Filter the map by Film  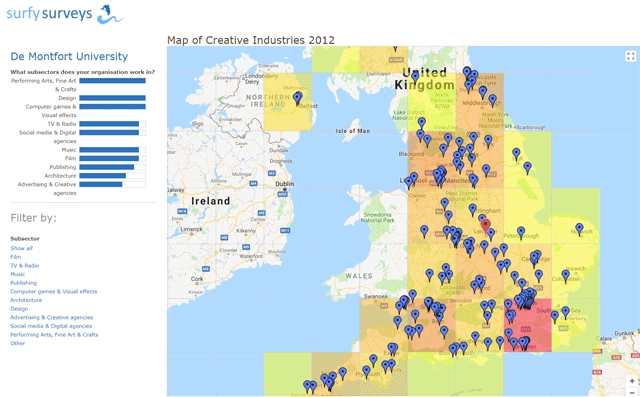[16, 257]
